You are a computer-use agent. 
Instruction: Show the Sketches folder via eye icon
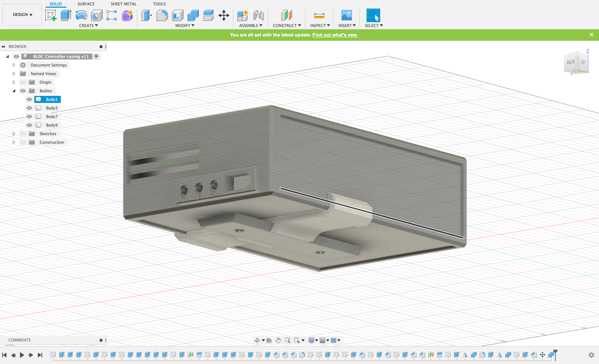(23, 134)
